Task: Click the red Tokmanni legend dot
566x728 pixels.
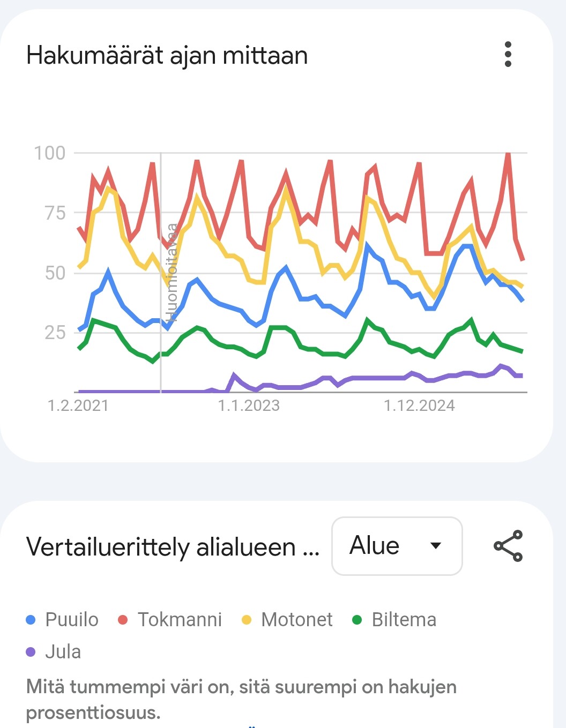Action: (x=123, y=620)
